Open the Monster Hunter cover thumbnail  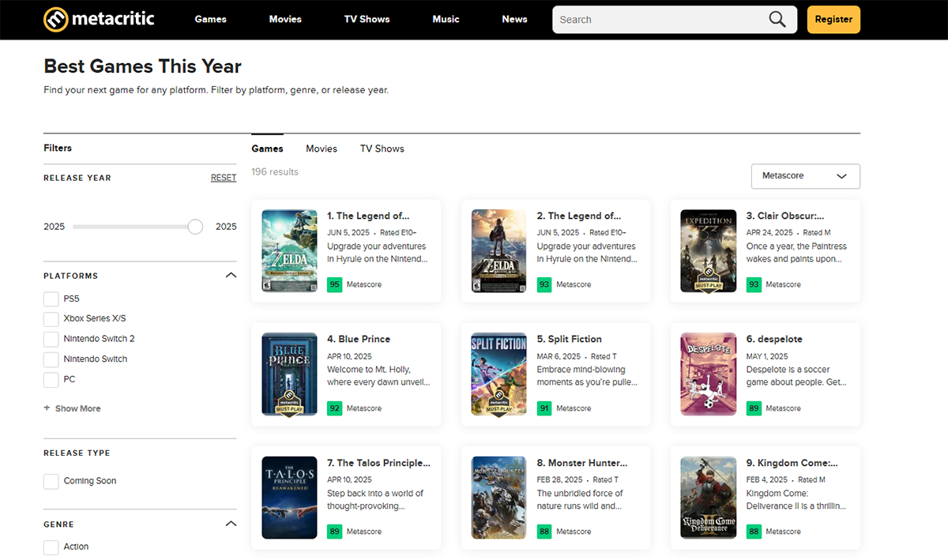tap(498, 498)
